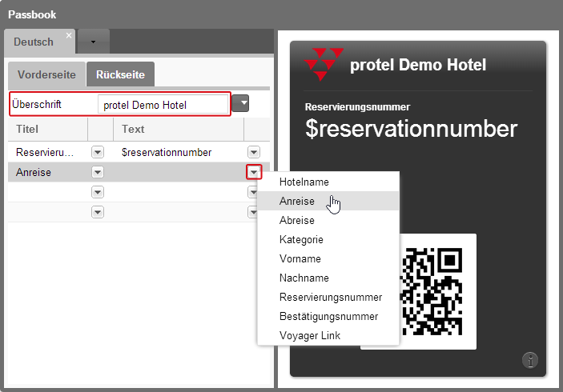Click the Überschrift label
This screenshot has height=392, width=563.
point(37,104)
